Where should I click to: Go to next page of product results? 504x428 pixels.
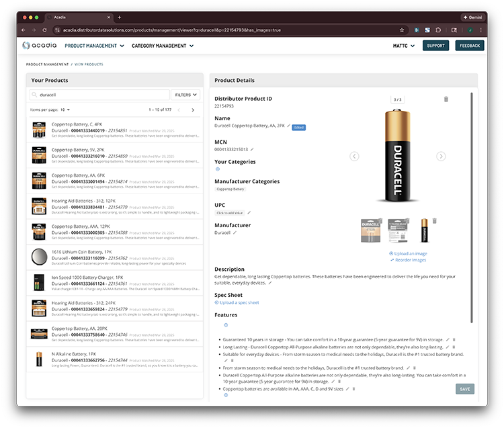point(193,110)
